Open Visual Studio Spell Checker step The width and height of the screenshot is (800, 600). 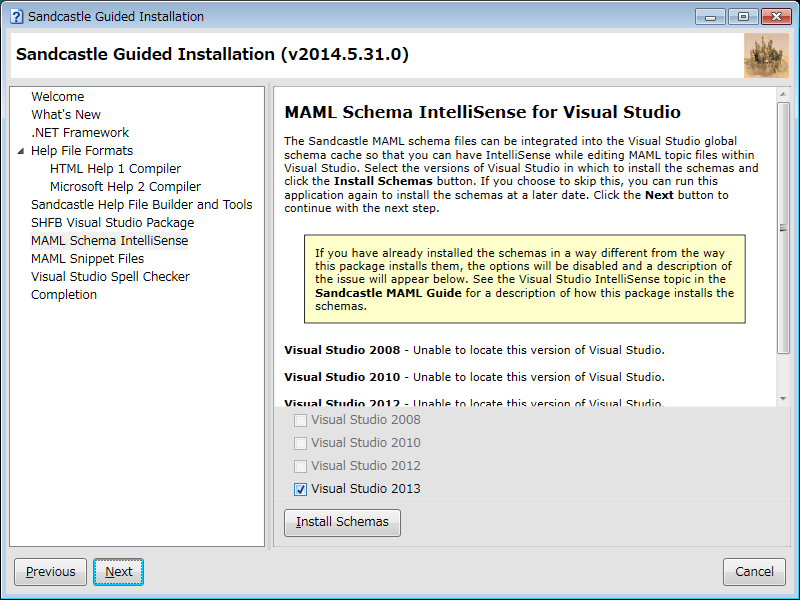pyautogui.click(x=110, y=277)
